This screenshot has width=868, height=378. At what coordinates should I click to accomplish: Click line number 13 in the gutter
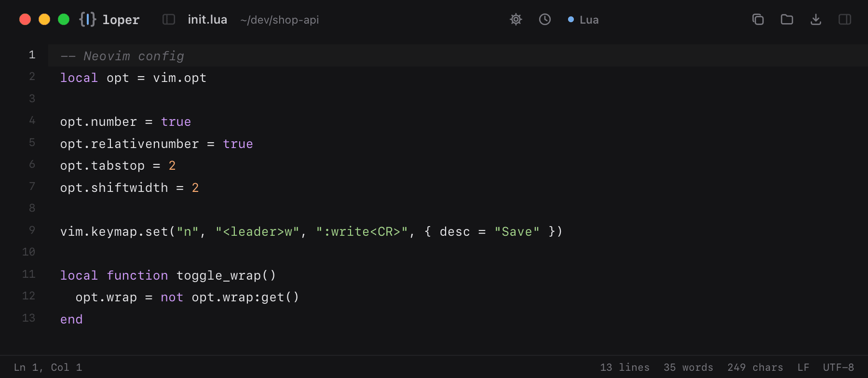(28, 318)
